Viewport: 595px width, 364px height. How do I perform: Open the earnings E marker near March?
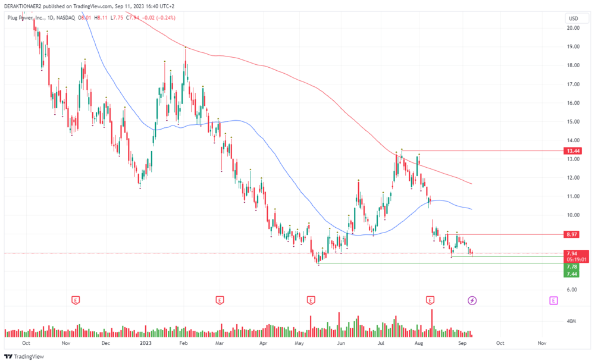pyautogui.click(x=220, y=301)
